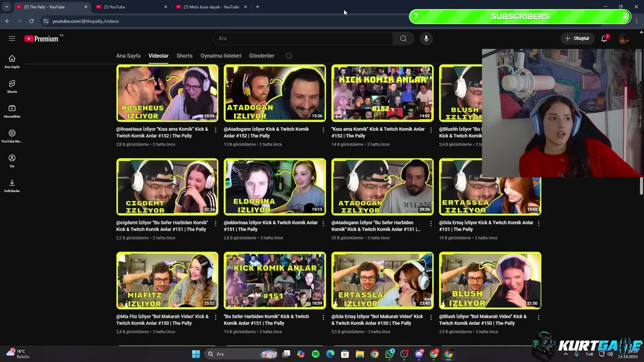
Task: Open options for eldorinaa #151 video
Action: point(323,223)
